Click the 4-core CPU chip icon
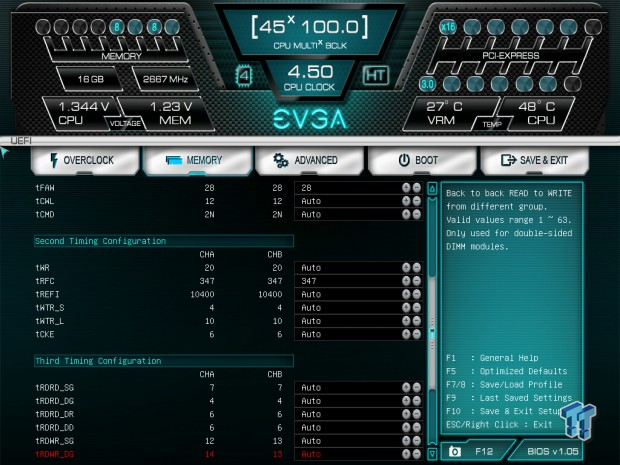This screenshot has width=620, height=465. 244,76
